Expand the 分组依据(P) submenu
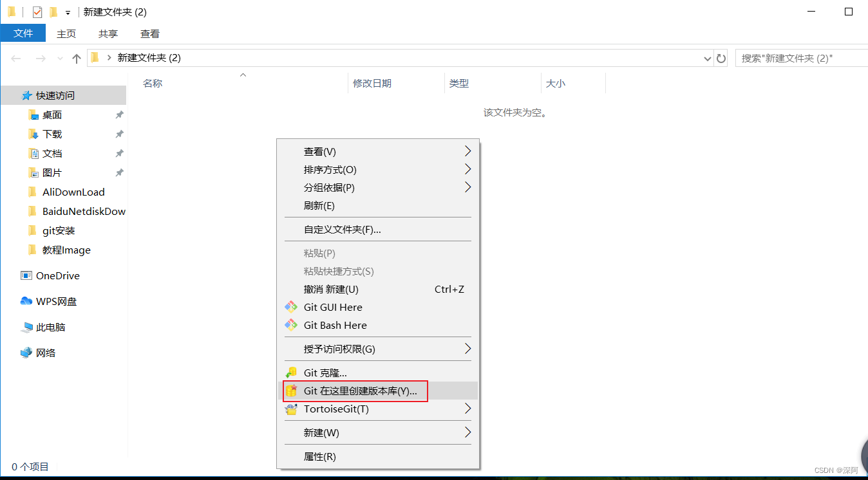 click(467, 188)
